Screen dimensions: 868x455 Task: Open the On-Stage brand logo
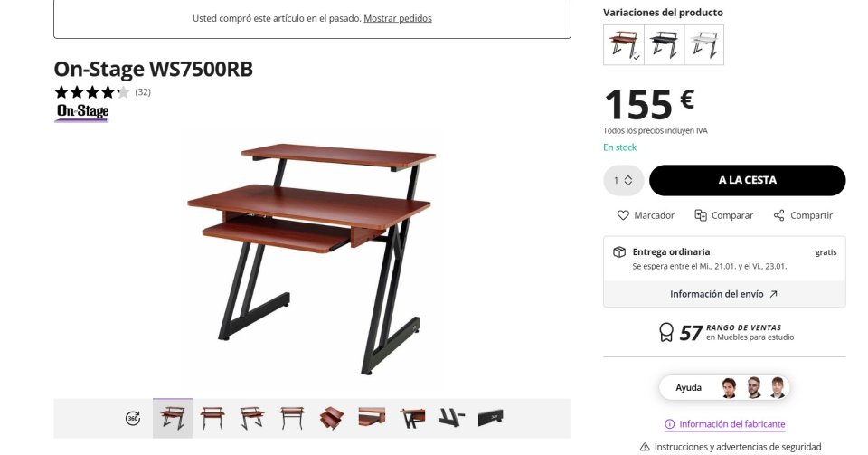(82, 111)
